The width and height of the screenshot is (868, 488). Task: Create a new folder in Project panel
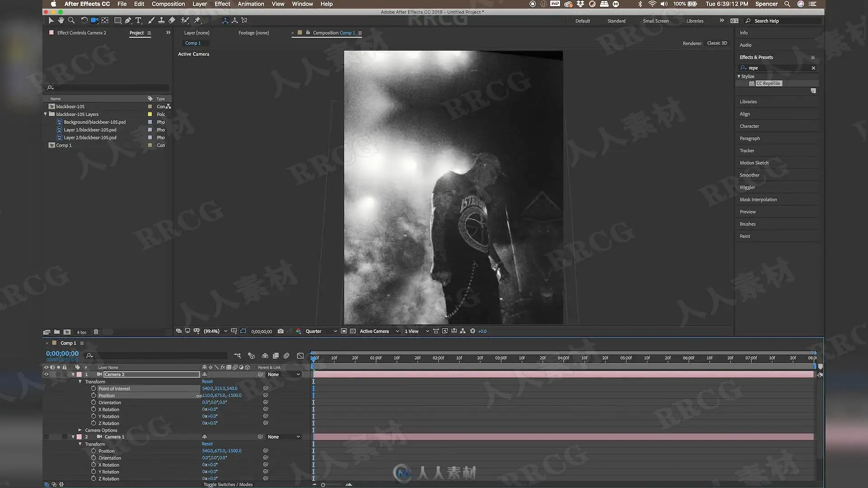(57, 332)
